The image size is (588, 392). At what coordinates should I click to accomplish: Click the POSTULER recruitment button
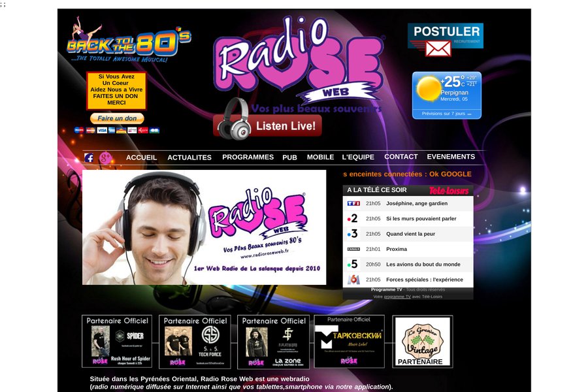pyautogui.click(x=446, y=36)
